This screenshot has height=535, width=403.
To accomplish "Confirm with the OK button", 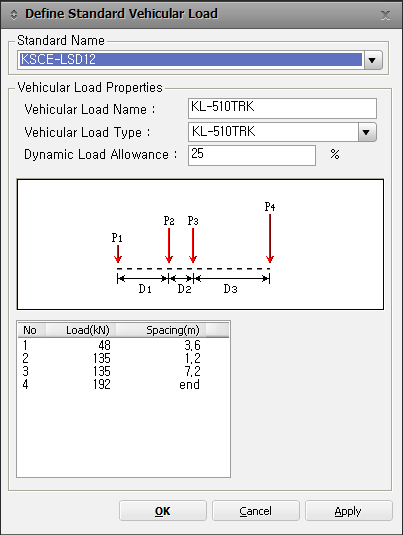I will 163,511.
